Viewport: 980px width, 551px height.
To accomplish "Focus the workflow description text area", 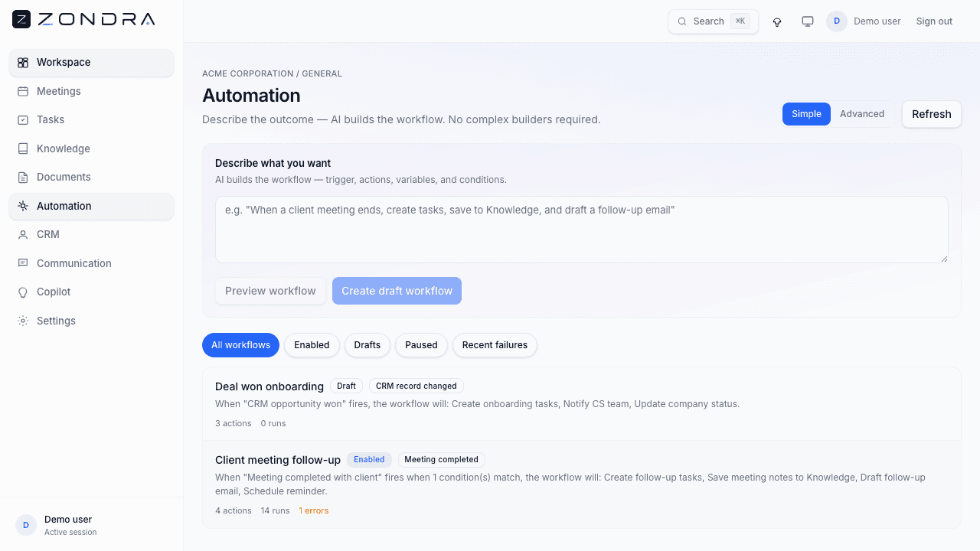I will click(x=582, y=230).
